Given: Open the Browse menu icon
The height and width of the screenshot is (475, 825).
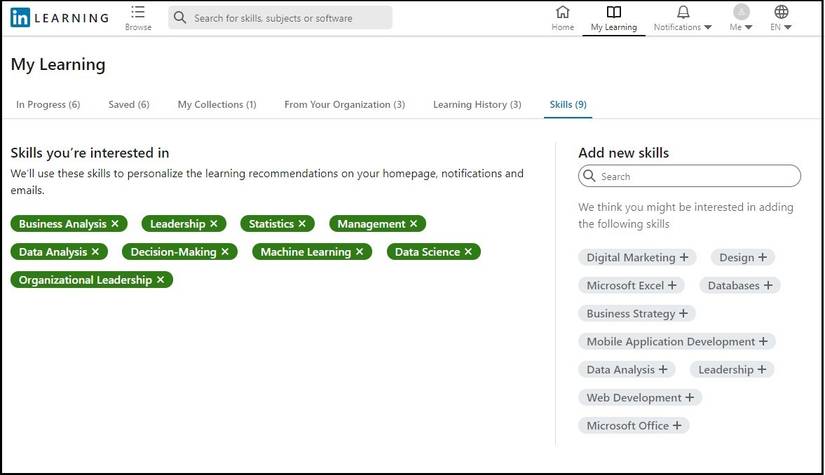Looking at the screenshot, I should [x=138, y=12].
